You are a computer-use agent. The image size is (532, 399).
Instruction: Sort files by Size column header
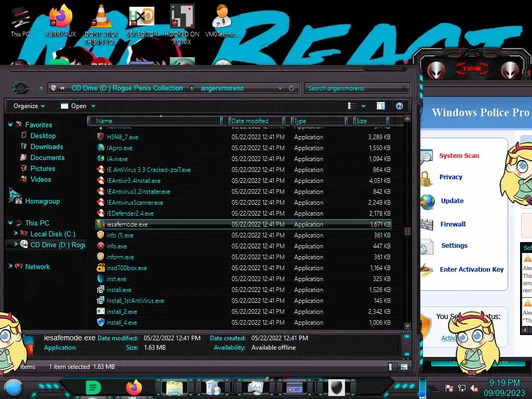(x=370, y=121)
